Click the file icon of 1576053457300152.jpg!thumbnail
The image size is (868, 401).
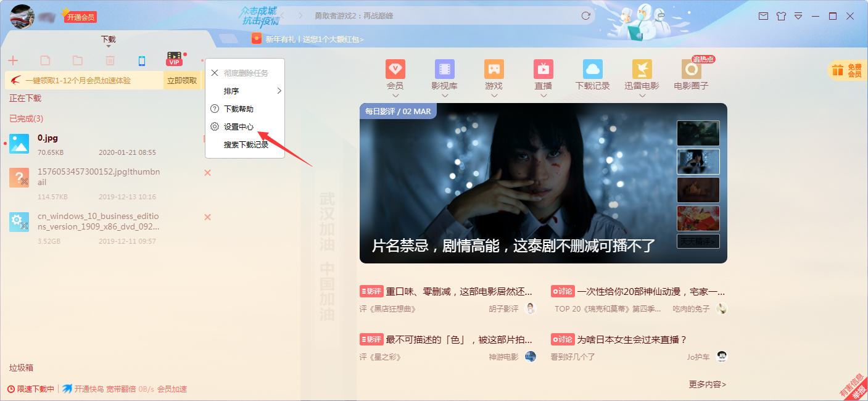point(19,178)
